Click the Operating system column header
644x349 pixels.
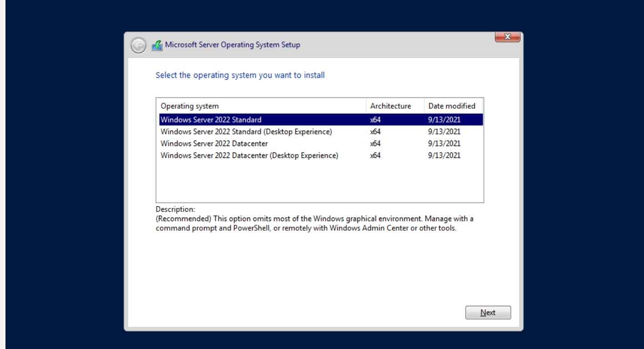pos(190,106)
